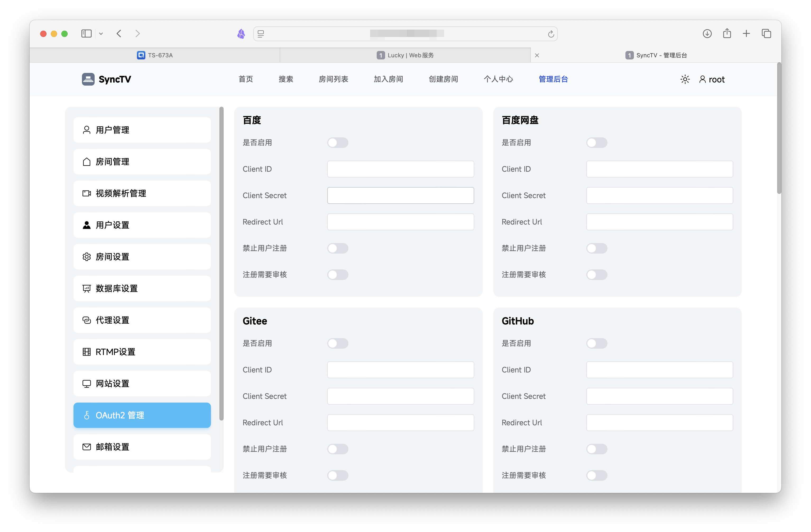Image resolution: width=811 pixels, height=532 pixels.
Task: Switch to the Lucky | Web服务 tab
Action: 405,55
